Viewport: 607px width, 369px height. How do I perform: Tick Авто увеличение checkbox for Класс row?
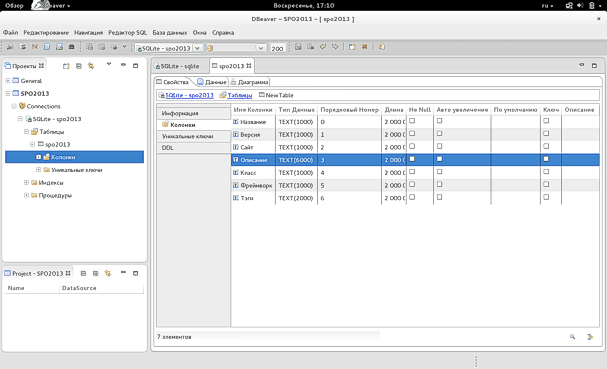point(439,172)
